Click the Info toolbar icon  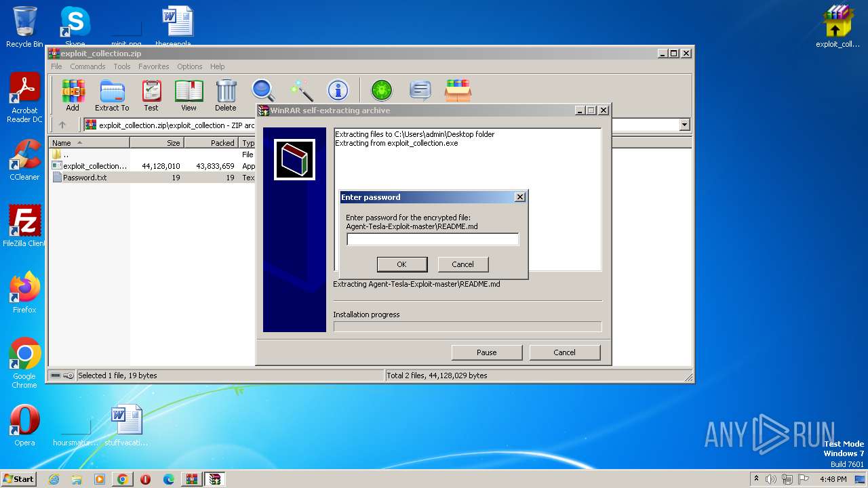tap(338, 90)
